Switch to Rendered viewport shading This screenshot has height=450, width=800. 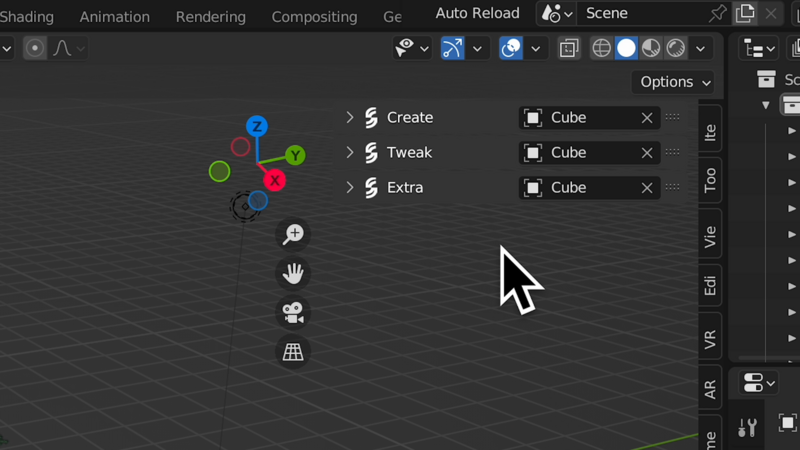click(676, 48)
